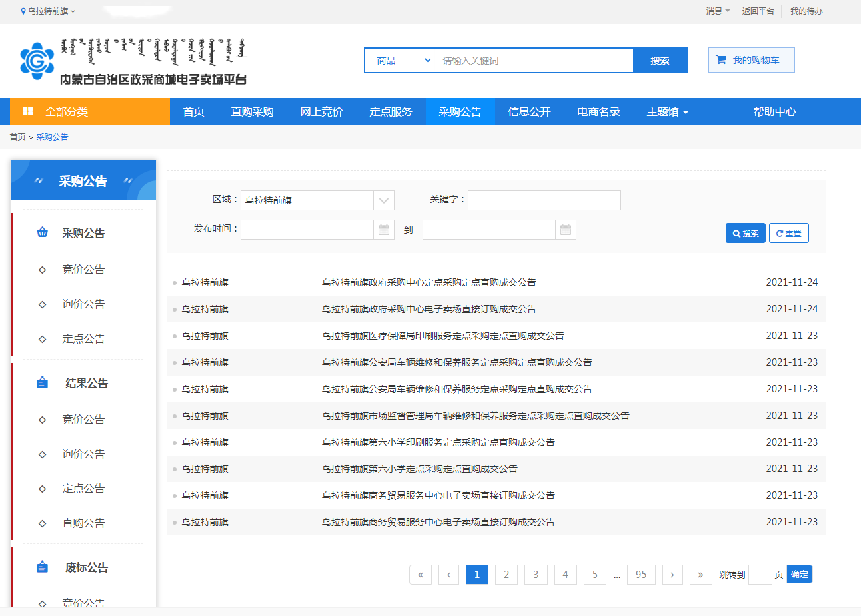Open the 直购采购 nav tab
Image resolution: width=861 pixels, height=616 pixels.
click(253, 111)
